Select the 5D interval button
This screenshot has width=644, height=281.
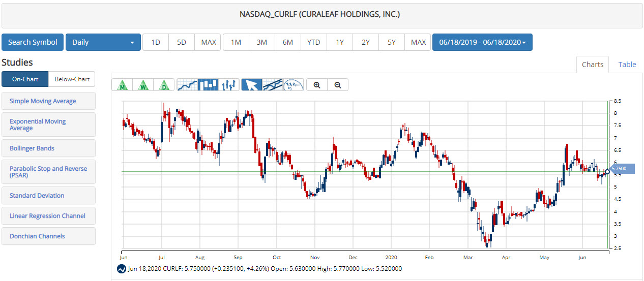pyautogui.click(x=182, y=42)
